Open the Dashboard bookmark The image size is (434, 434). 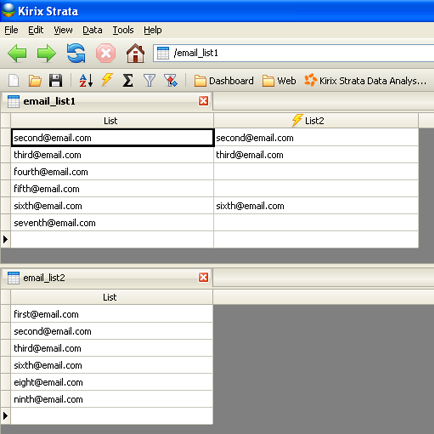224,81
